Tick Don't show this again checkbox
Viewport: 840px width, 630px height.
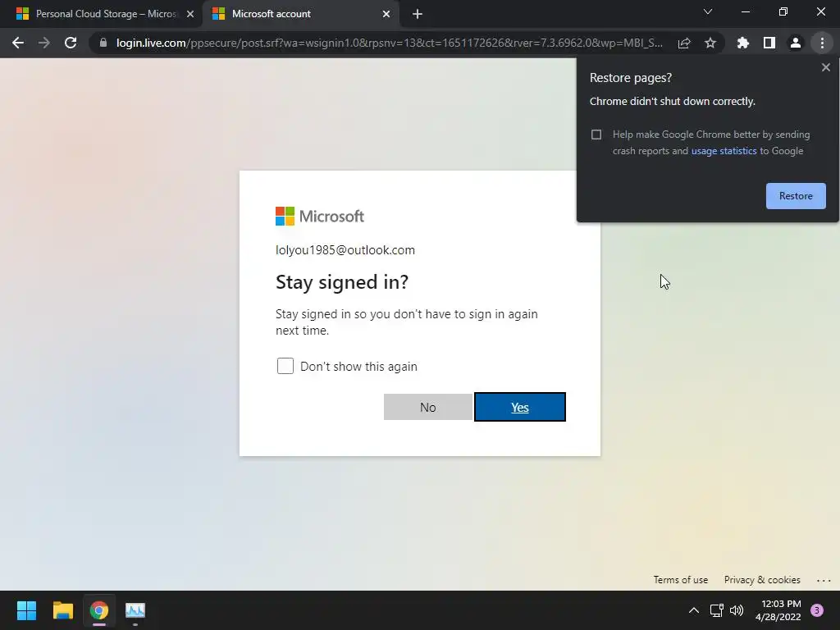tap(285, 366)
